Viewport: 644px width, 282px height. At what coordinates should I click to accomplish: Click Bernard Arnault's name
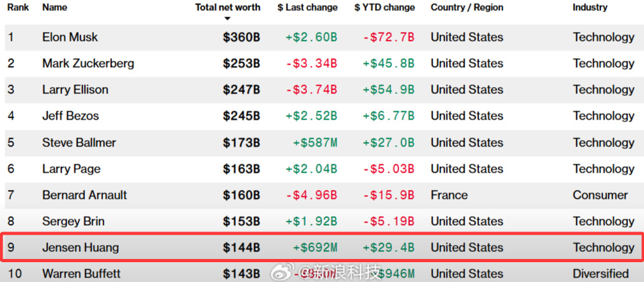(x=85, y=195)
